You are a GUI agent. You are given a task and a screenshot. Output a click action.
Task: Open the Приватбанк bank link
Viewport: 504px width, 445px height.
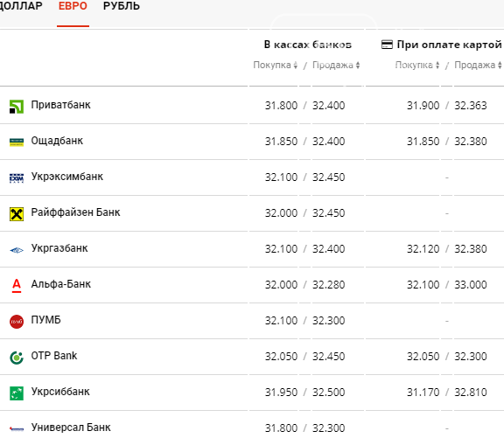click(x=60, y=105)
